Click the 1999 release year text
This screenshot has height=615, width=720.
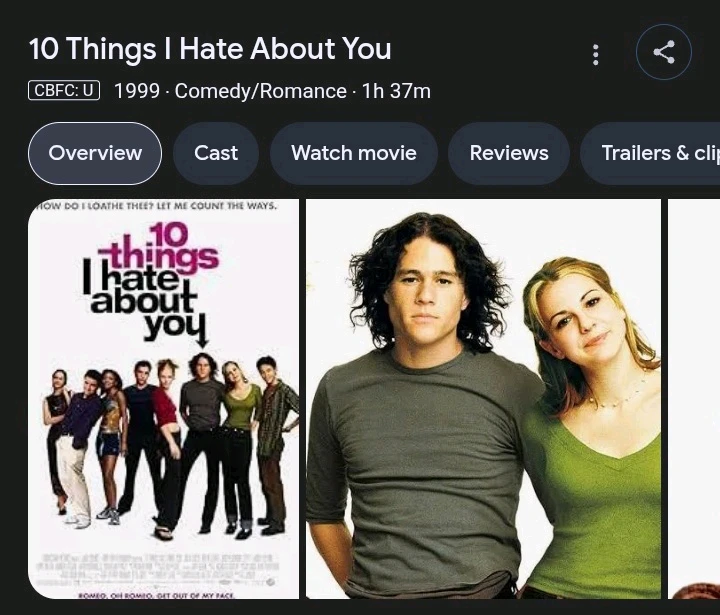pyautogui.click(x=137, y=91)
